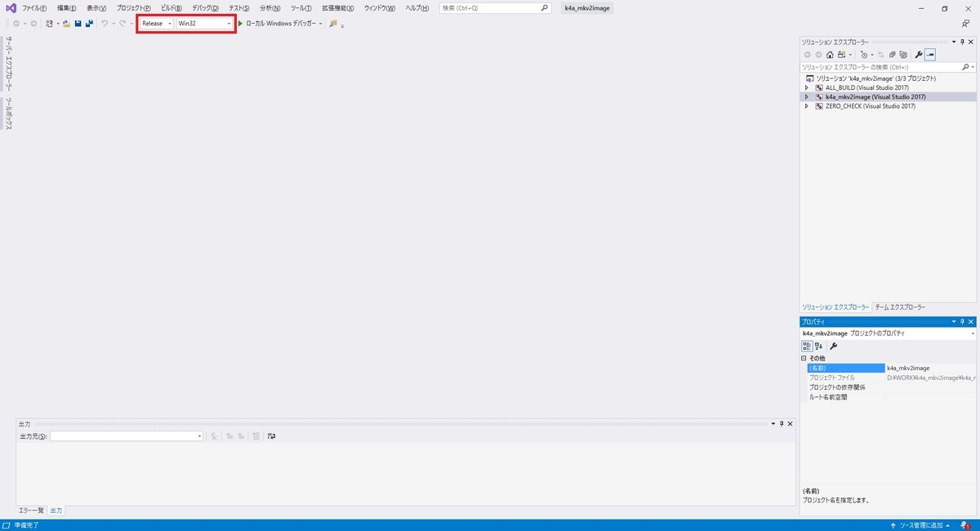The height and width of the screenshot is (531, 980).
Task: Click the open file folder icon
Action: click(66, 24)
